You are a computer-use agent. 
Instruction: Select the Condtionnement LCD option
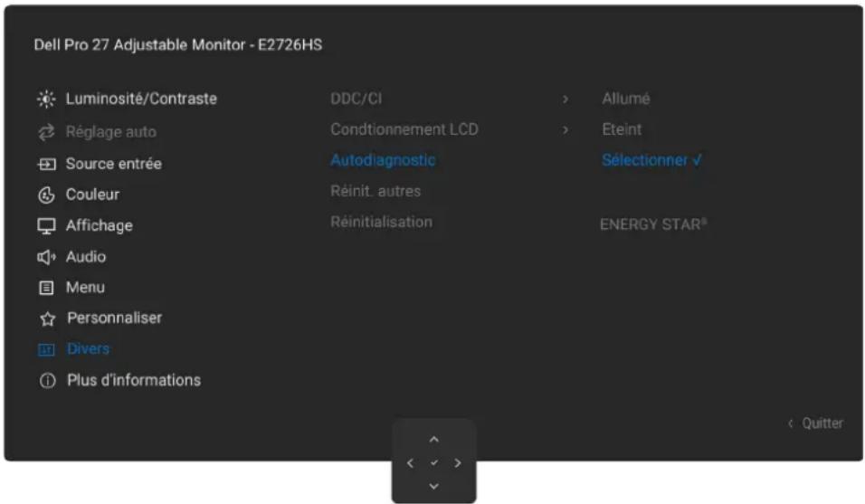coord(404,129)
